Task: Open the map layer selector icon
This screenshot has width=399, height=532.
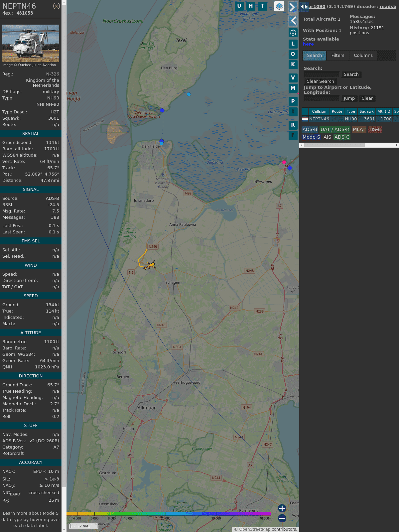Action: [279, 6]
